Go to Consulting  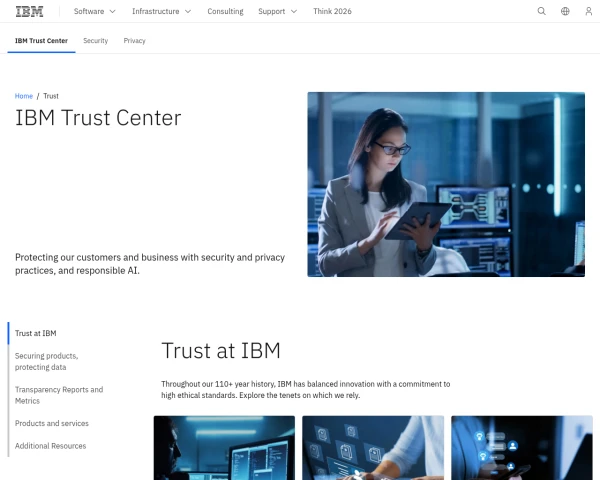225,11
